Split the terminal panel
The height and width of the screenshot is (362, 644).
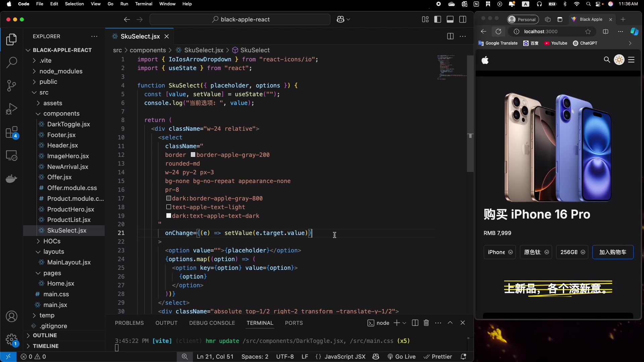tap(415, 323)
